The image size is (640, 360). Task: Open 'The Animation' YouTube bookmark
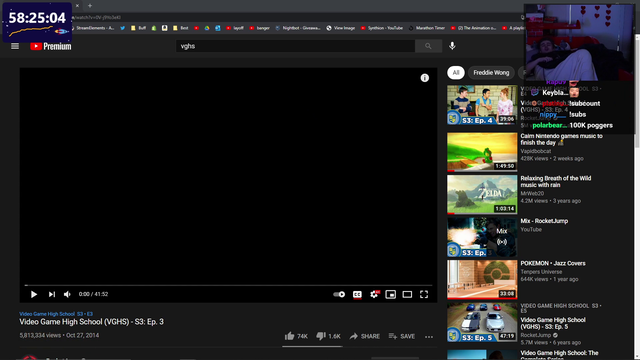tap(473, 28)
